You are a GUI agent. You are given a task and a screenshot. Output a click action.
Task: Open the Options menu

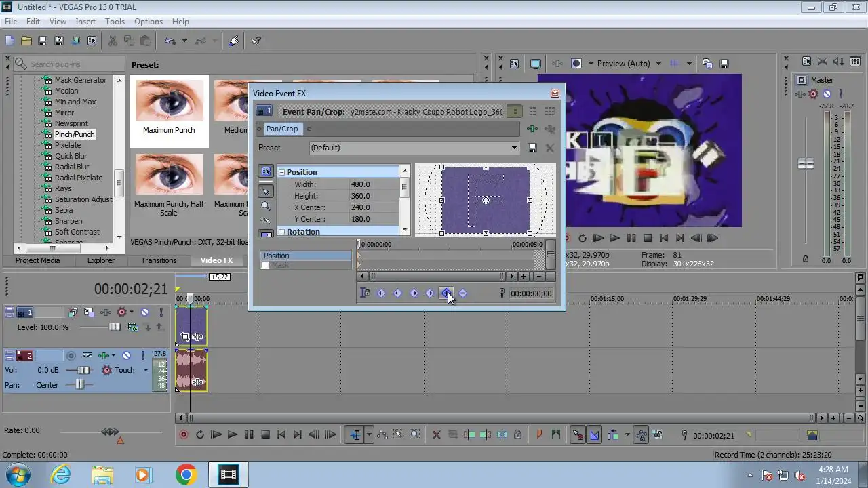pos(148,22)
